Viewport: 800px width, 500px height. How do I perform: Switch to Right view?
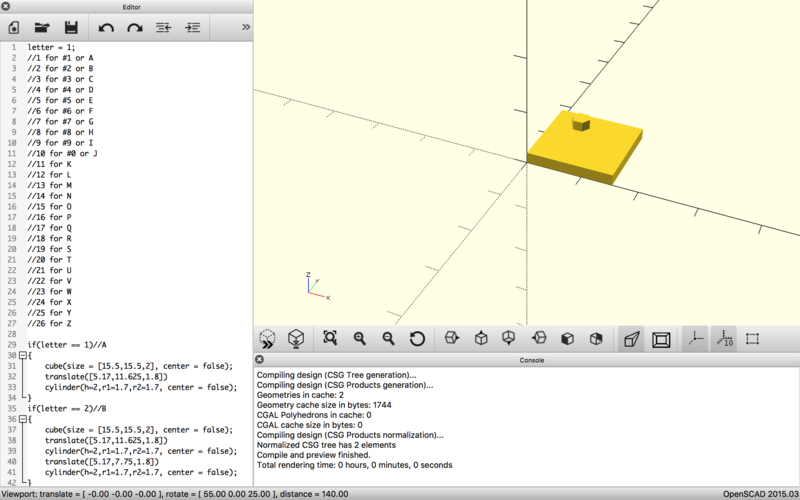(452, 338)
